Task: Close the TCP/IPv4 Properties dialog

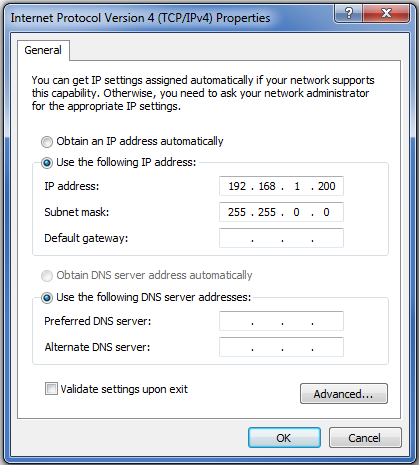Action: tap(386, 13)
